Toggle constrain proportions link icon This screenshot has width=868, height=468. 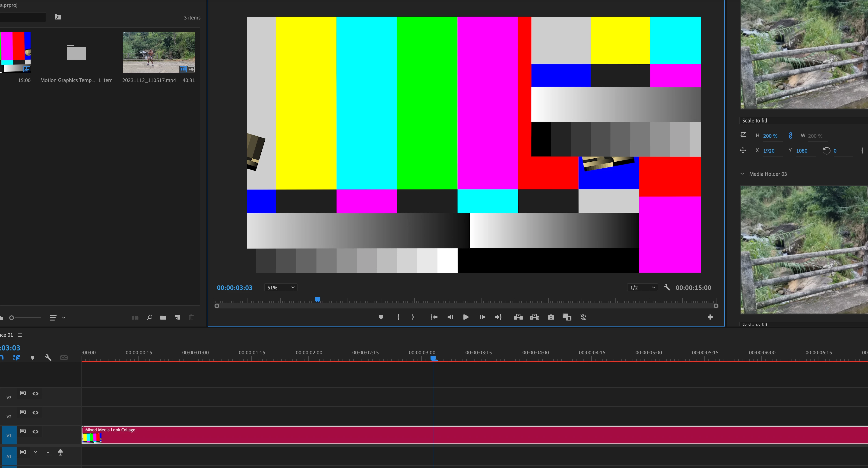pyautogui.click(x=791, y=135)
